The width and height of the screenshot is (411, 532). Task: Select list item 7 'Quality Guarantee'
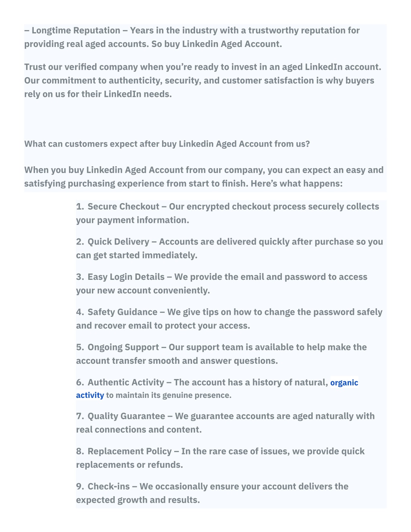pyautogui.click(x=225, y=422)
